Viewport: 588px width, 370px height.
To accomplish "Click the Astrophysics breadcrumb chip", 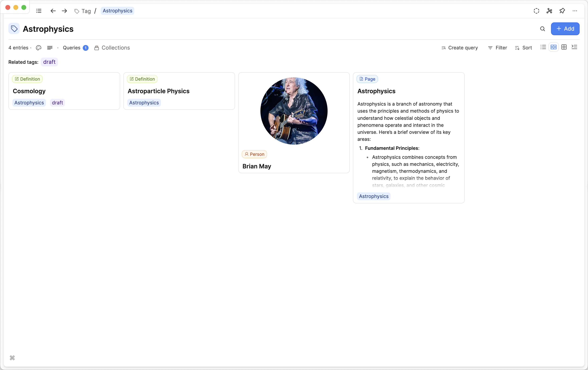I will (x=118, y=11).
